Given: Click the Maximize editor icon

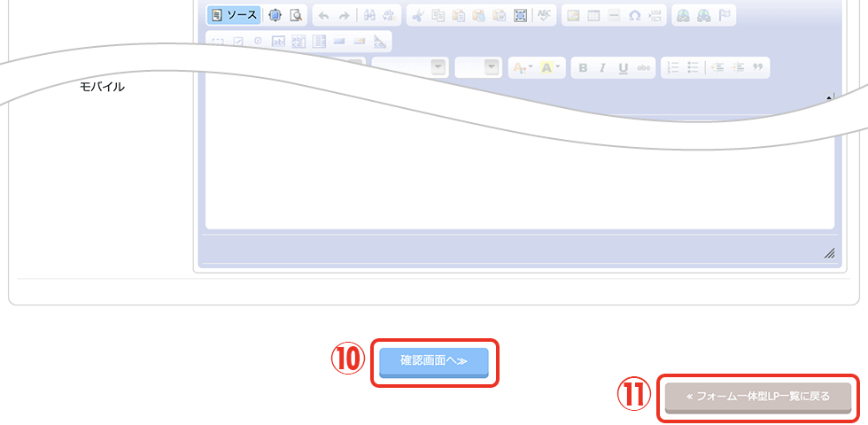Looking at the screenshot, I should (x=275, y=16).
